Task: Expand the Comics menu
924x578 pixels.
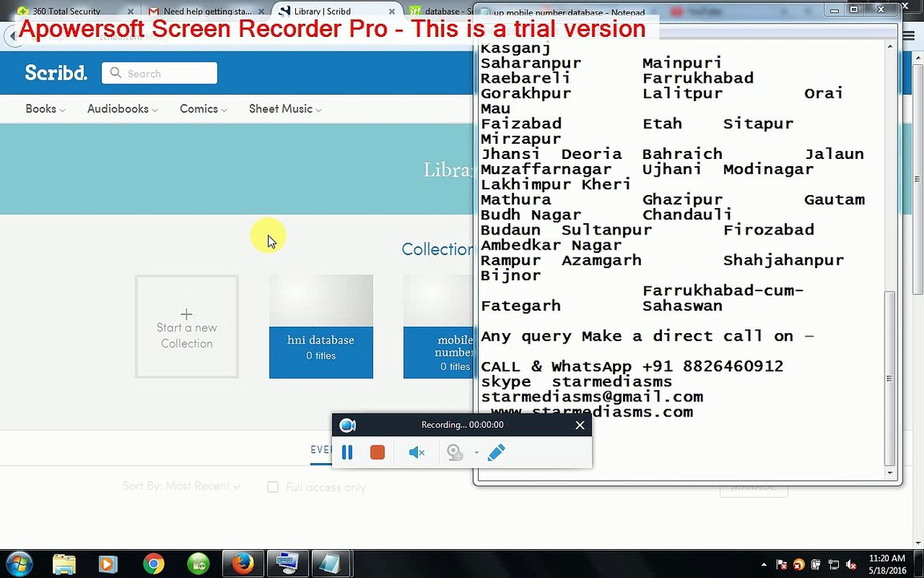Action: 203,109
